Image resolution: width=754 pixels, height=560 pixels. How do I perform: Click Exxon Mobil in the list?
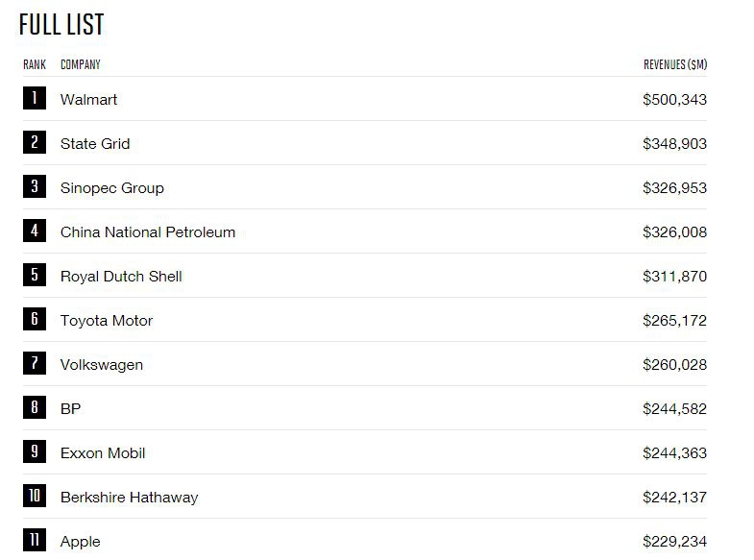[x=103, y=453]
